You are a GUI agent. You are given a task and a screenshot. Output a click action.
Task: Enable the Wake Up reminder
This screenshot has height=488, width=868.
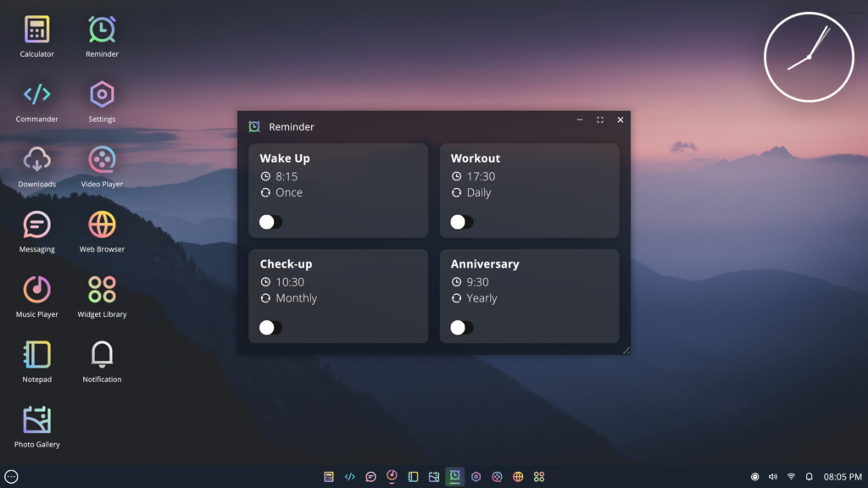coord(270,221)
